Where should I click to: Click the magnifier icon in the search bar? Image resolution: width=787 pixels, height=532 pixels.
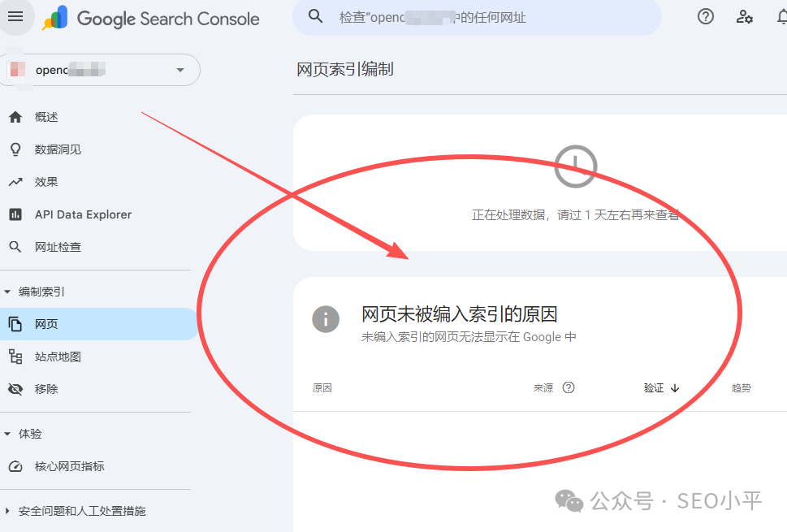pyautogui.click(x=315, y=15)
